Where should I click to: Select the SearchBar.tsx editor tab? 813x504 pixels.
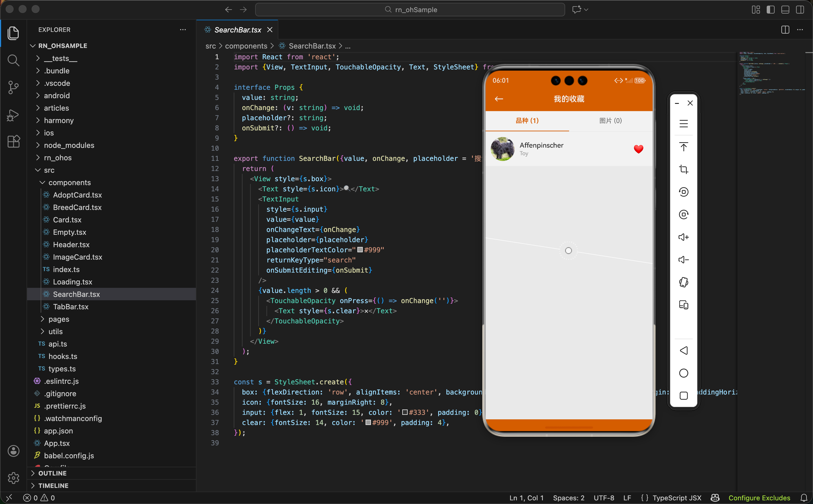(237, 30)
